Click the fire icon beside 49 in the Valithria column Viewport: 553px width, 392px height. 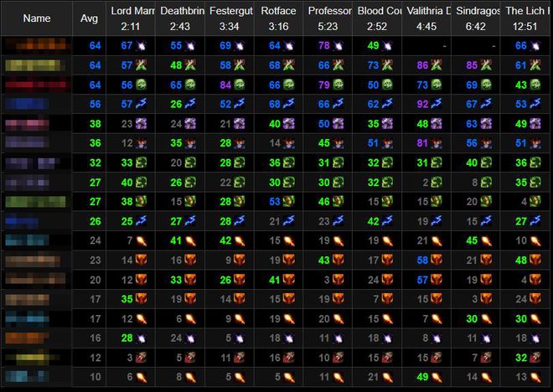click(437, 377)
